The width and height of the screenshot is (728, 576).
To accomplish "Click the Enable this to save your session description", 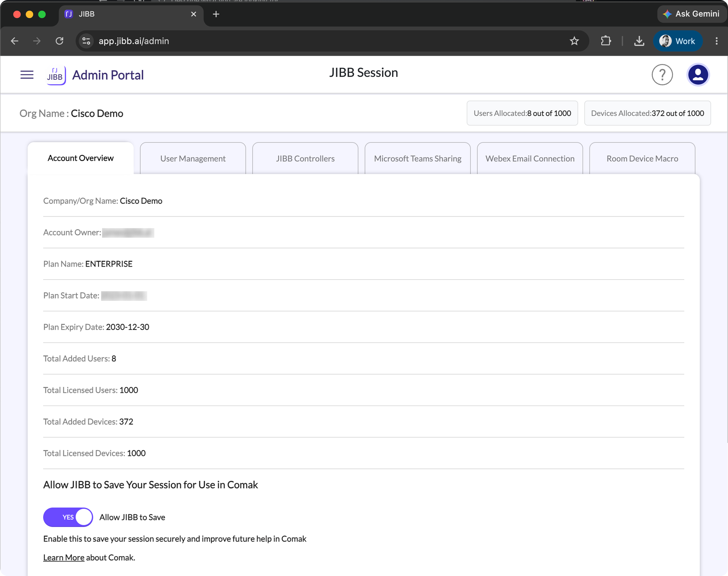I will coord(175,539).
